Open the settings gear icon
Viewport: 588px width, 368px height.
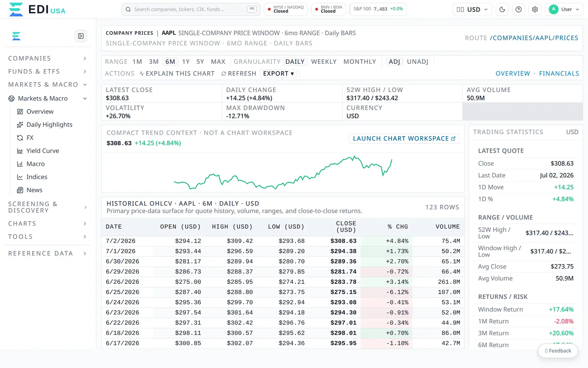[535, 9]
